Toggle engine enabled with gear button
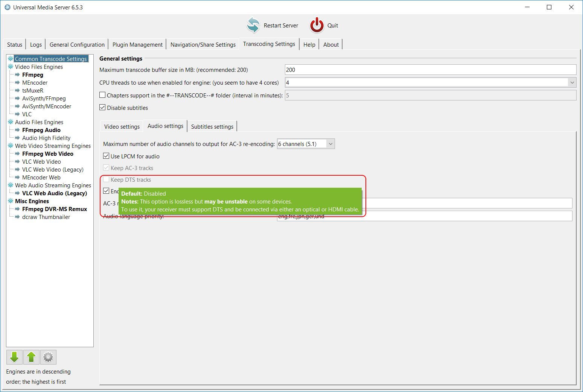Screen dimensions: 583x392 (48, 357)
